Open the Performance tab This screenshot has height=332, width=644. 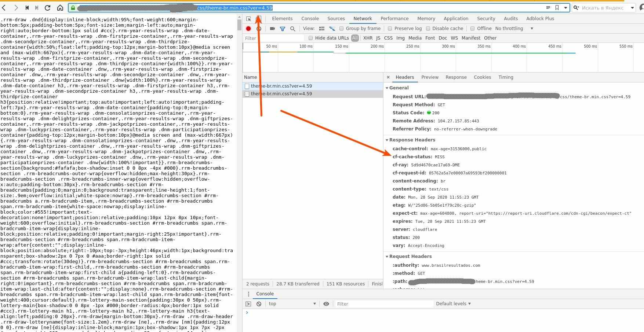[x=394, y=19]
